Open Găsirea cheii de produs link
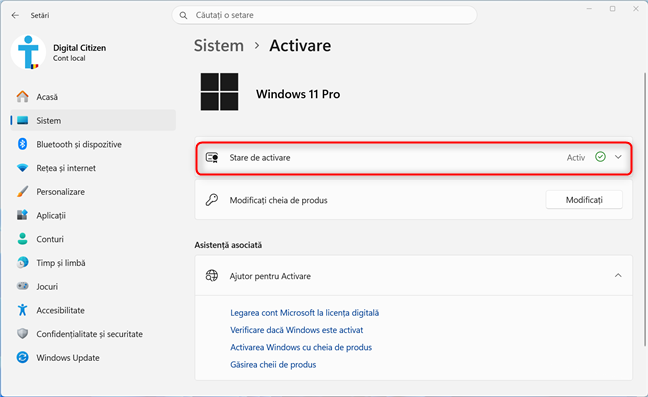This screenshot has width=648, height=397. pyautogui.click(x=273, y=365)
